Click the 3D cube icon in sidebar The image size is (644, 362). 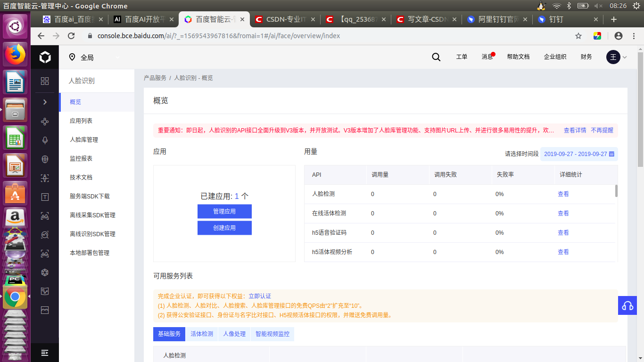pyautogui.click(x=45, y=272)
